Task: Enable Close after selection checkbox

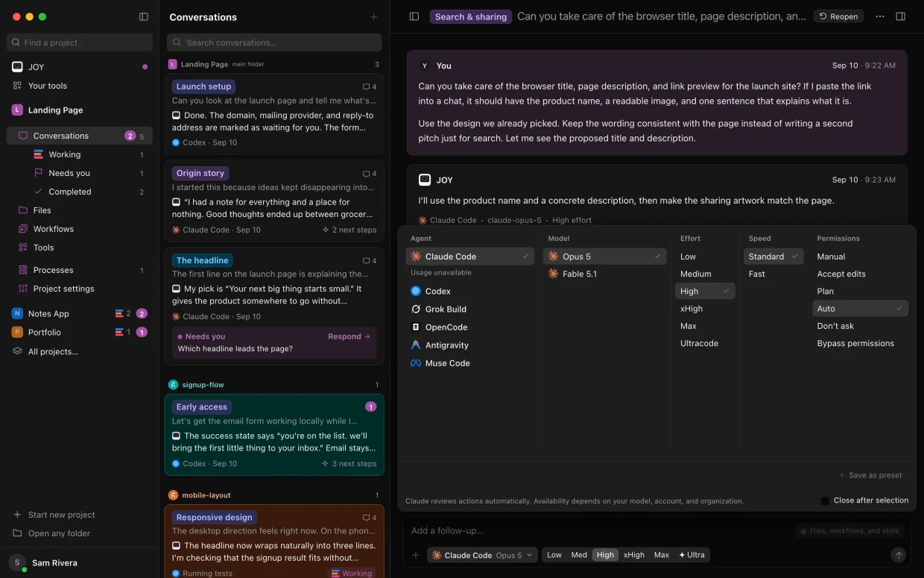Action: (825, 500)
